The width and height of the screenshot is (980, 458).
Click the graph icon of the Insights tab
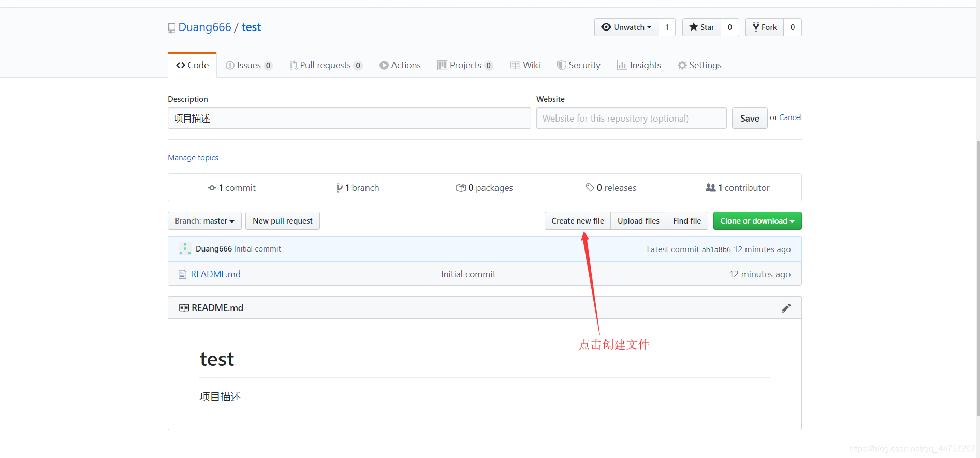click(622, 65)
